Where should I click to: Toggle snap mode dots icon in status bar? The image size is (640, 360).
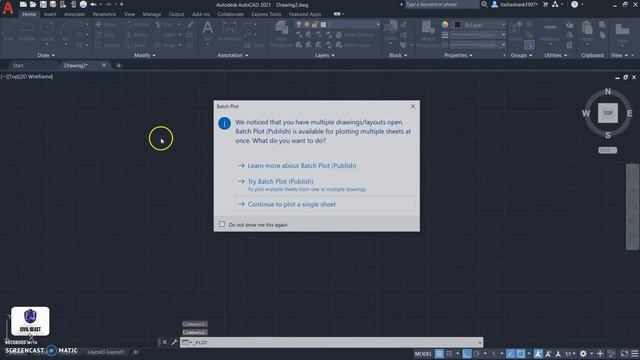[449, 353]
